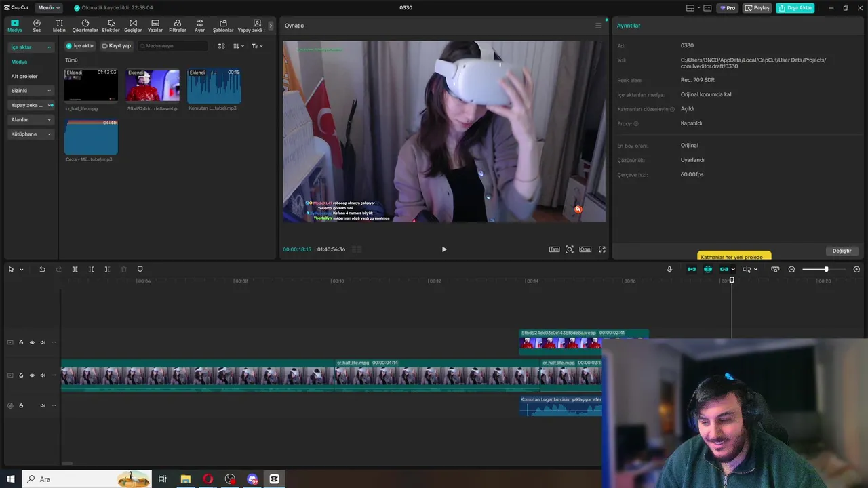The width and height of the screenshot is (868, 488).
Task: Switch media list to grid view
Action: 221,46
